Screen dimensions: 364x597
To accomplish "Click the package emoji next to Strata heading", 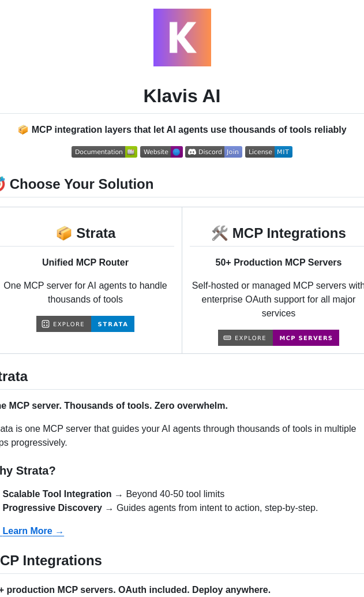I will pyautogui.click(x=64, y=233).
